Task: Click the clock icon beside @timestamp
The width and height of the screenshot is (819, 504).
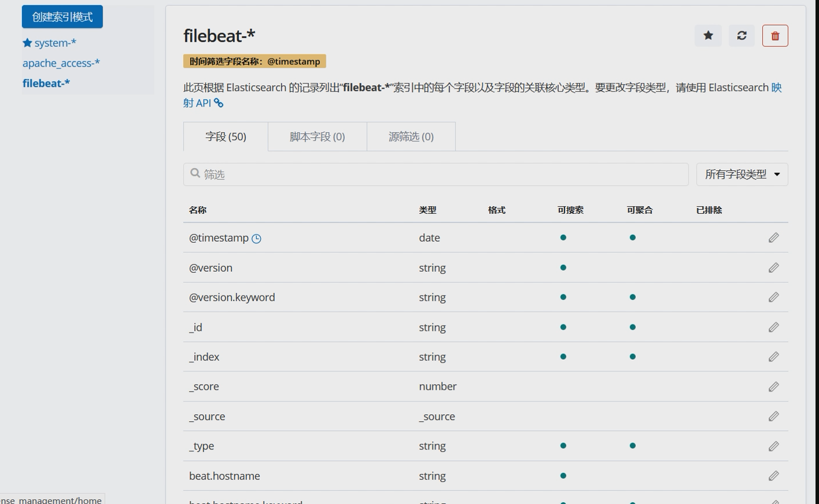Action: tap(256, 238)
